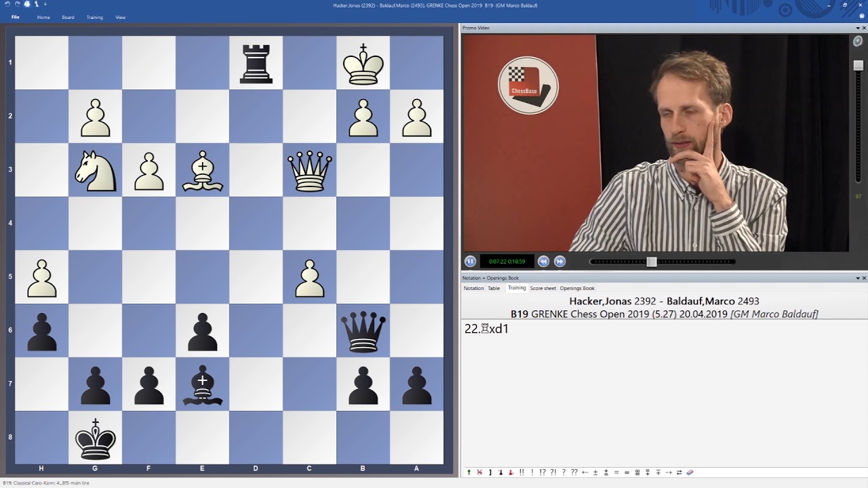This screenshot has height=488, width=868.
Task: Click the white pawn on h5
Action: tap(42, 277)
